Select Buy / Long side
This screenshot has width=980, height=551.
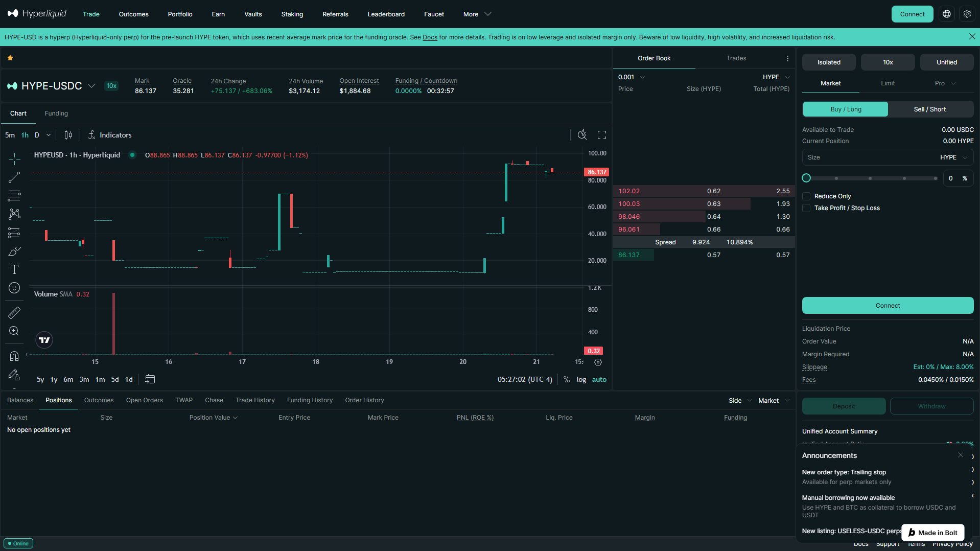pyautogui.click(x=846, y=109)
